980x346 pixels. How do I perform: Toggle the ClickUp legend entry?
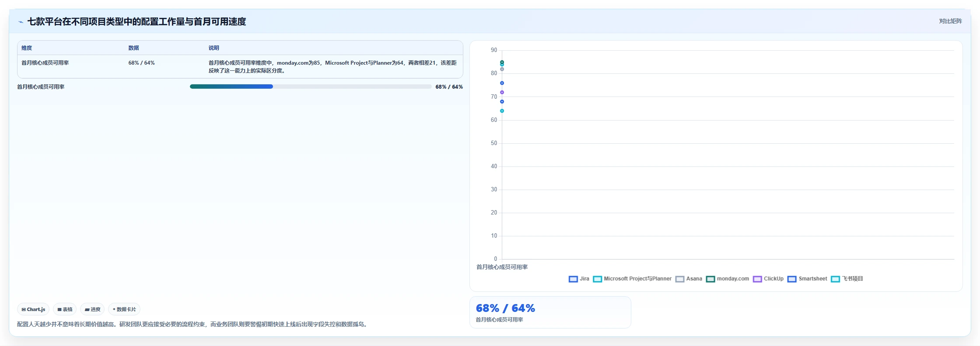coord(768,279)
